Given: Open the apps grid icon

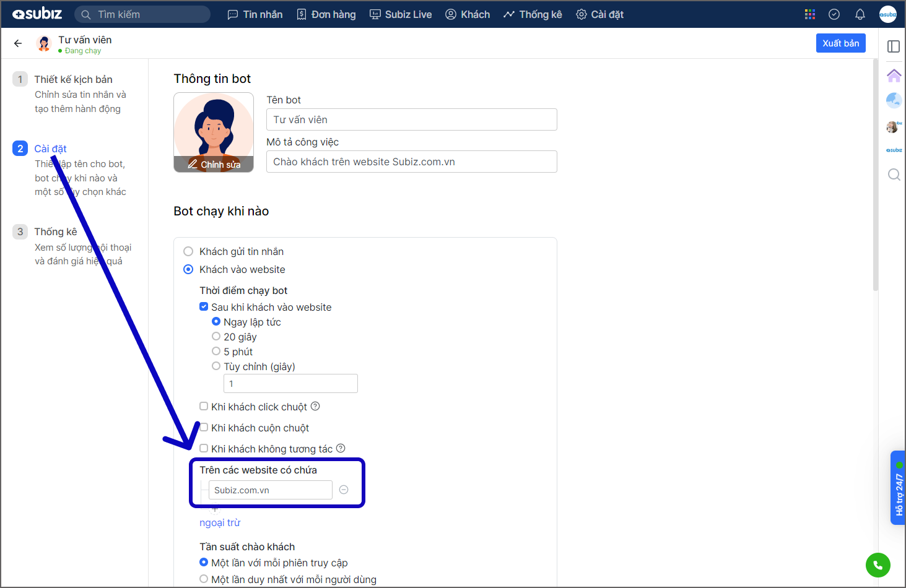Looking at the screenshot, I should tap(809, 14).
